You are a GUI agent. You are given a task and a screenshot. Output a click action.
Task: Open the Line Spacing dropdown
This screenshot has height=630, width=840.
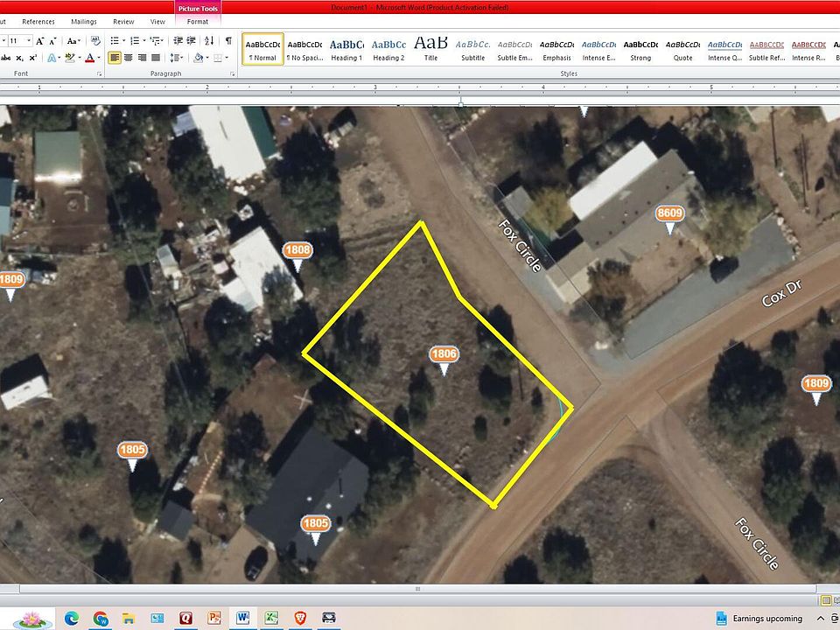point(176,58)
